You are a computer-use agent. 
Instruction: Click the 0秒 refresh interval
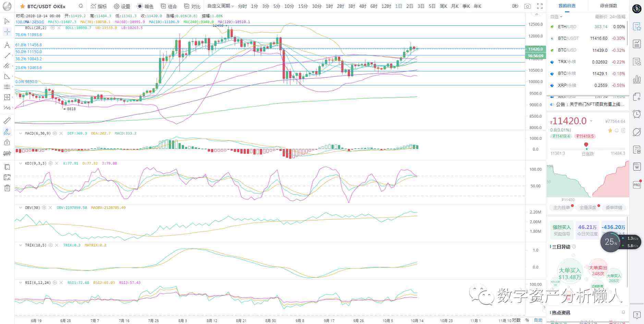coord(515,6)
